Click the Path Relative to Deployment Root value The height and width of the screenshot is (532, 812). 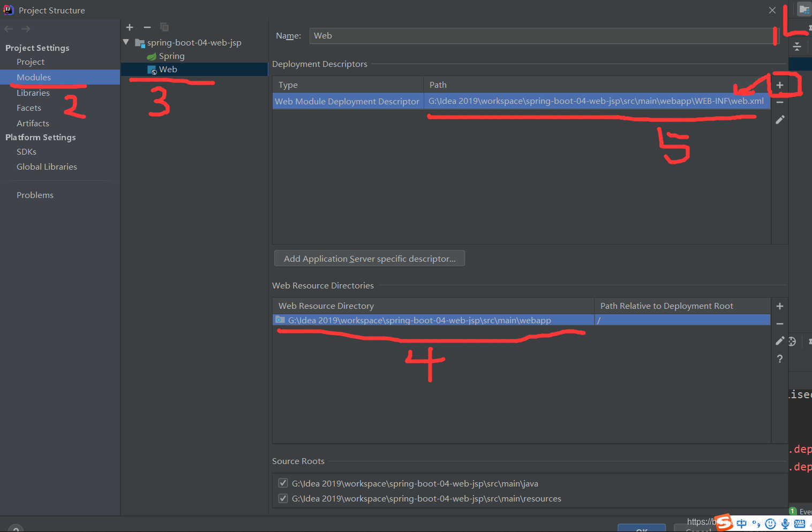(682, 320)
